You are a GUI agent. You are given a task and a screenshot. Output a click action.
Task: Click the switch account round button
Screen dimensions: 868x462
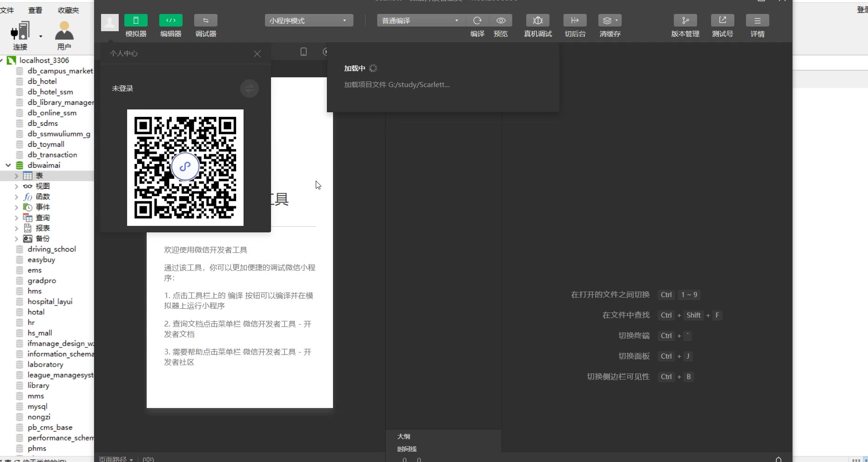tap(250, 88)
